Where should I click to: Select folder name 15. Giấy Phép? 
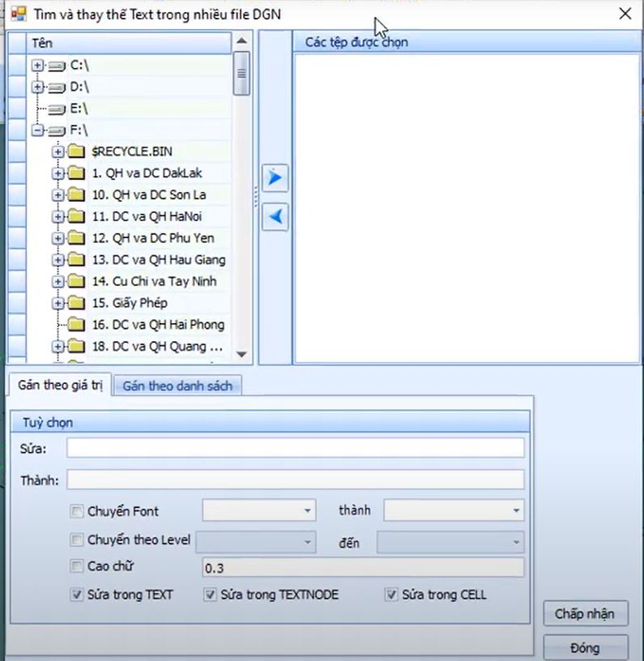(130, 303)
